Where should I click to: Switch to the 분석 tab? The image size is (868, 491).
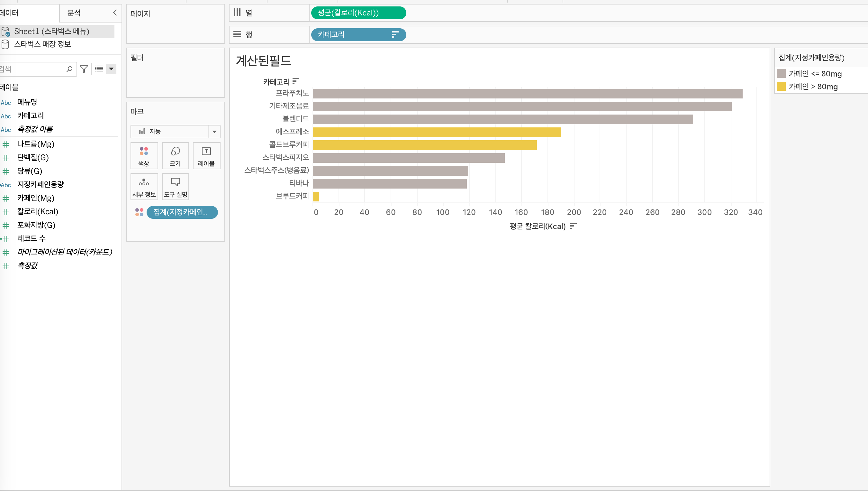coord(74,13)
